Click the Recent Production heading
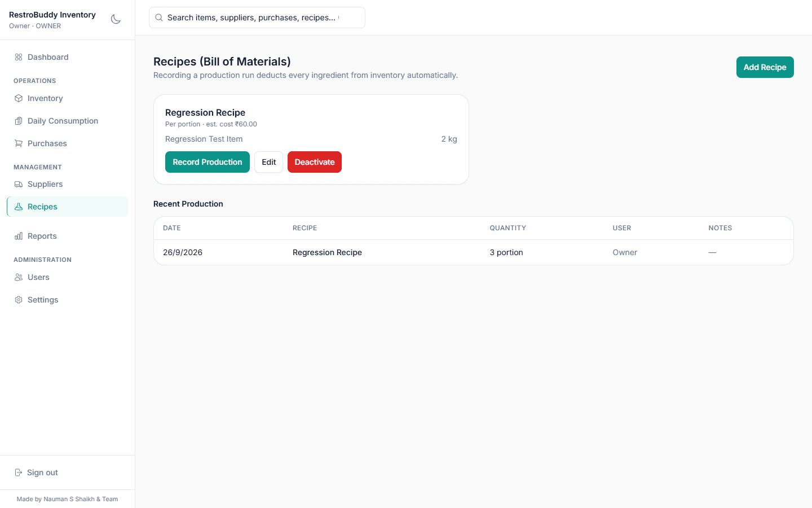This screenshot has height=508, width=812. click(x=188, y=204)
